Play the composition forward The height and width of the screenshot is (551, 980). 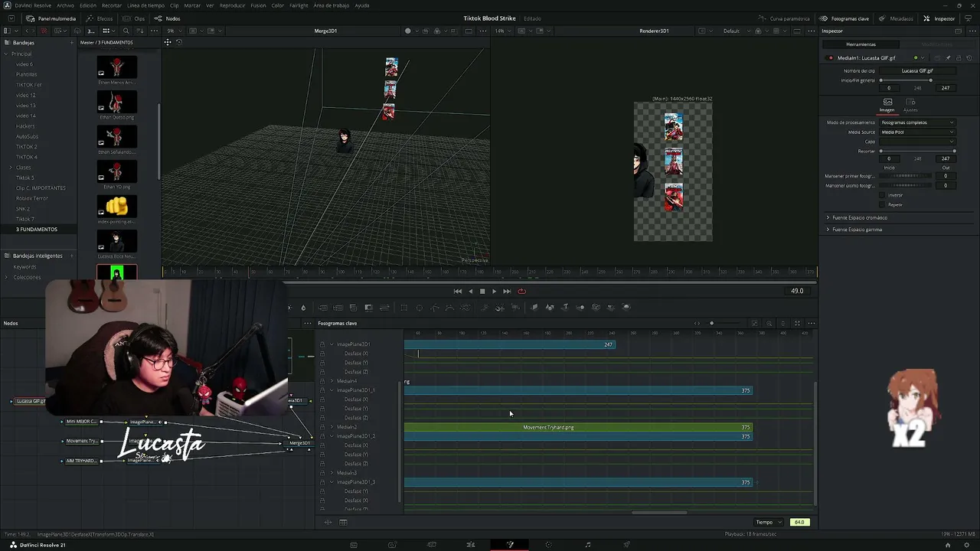(494, 291)
